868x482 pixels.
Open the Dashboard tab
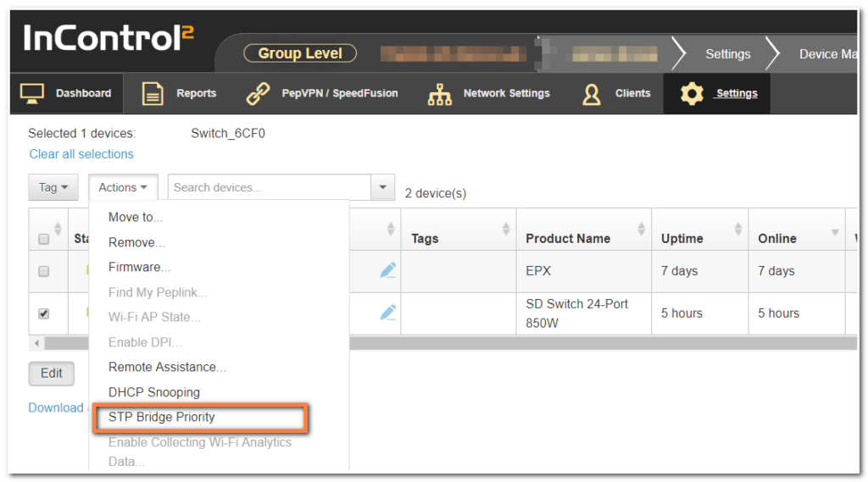tap(66, 93)
